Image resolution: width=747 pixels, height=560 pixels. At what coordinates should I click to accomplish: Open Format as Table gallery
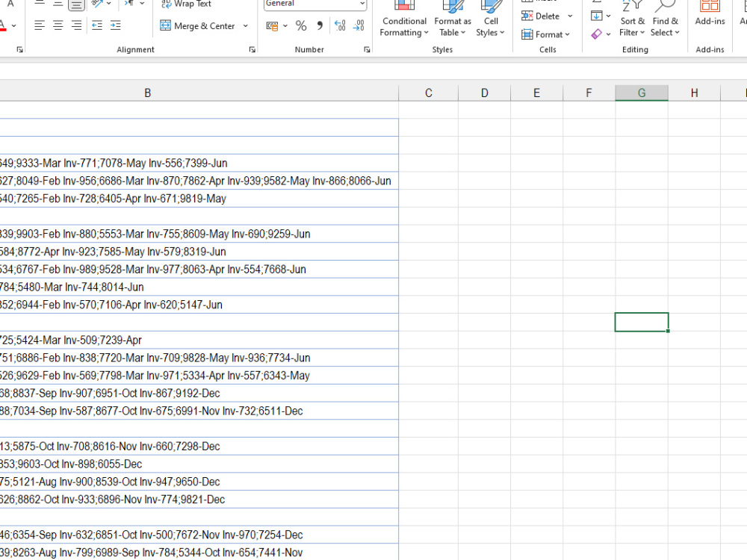click(x=453, y=19)
